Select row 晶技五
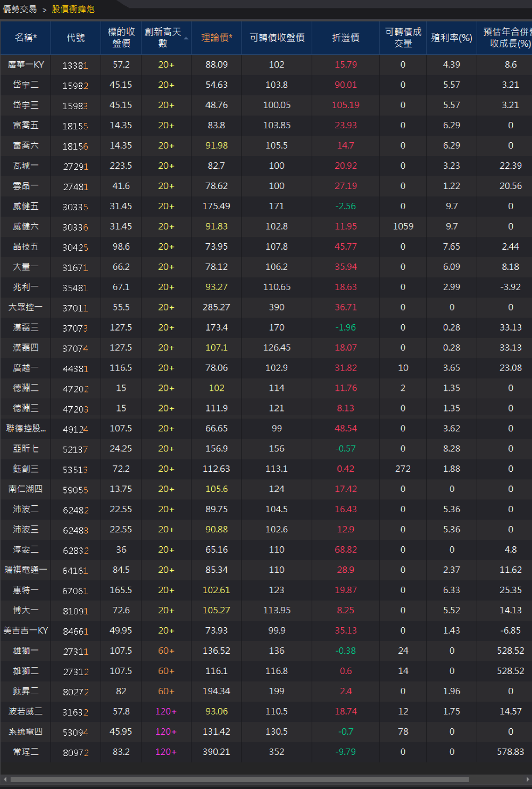 (266, 246)
